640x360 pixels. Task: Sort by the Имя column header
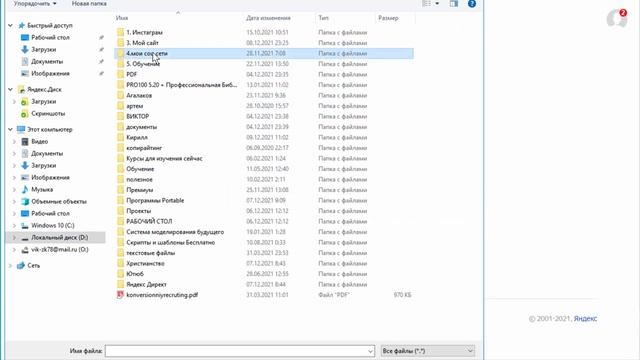[x=122, y=18]
